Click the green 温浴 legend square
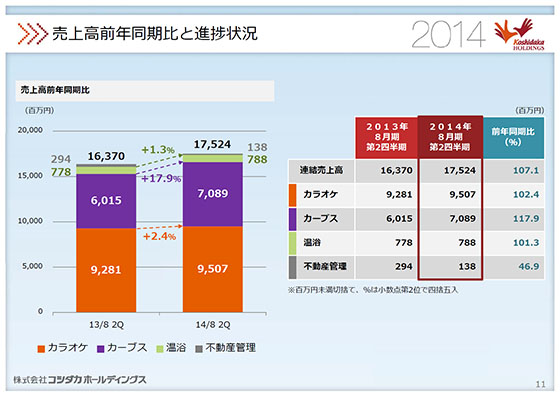560x396 pixels. [160, 349]
